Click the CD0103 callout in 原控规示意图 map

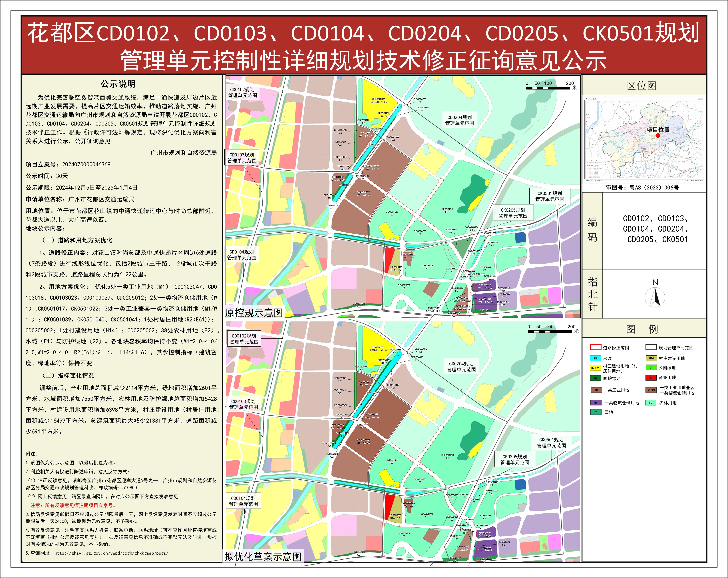(242, 158)
